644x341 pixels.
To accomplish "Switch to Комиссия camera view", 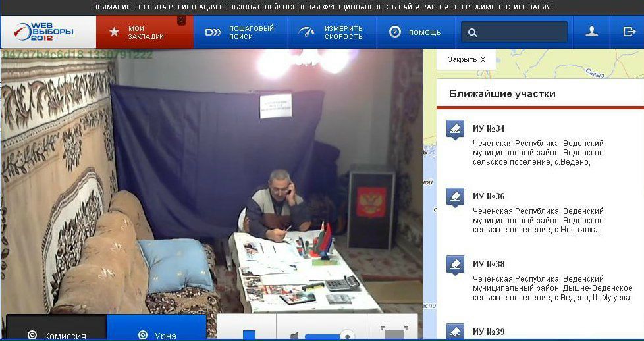I will (56, 332).
